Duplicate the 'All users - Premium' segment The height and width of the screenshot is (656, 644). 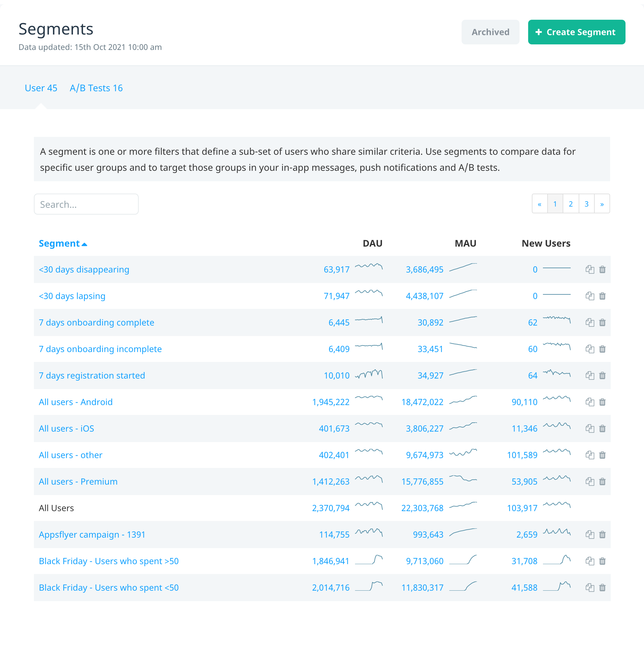[589, 482]
